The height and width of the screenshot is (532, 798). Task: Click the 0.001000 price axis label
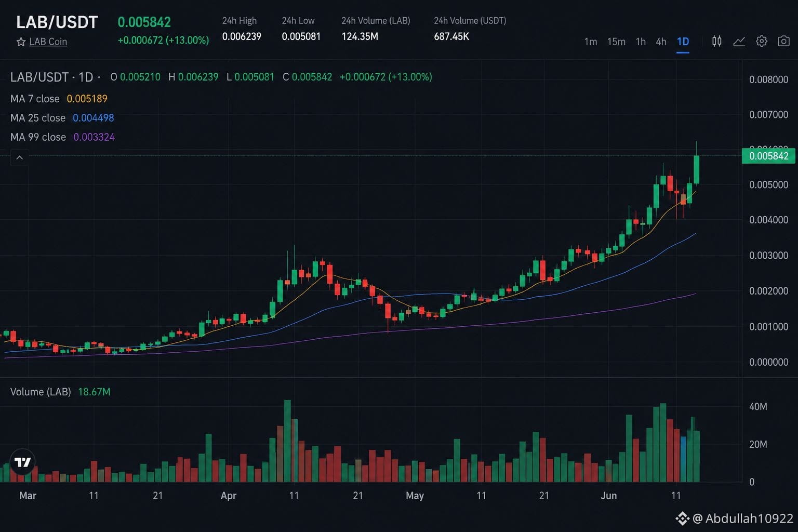(768, 326)
